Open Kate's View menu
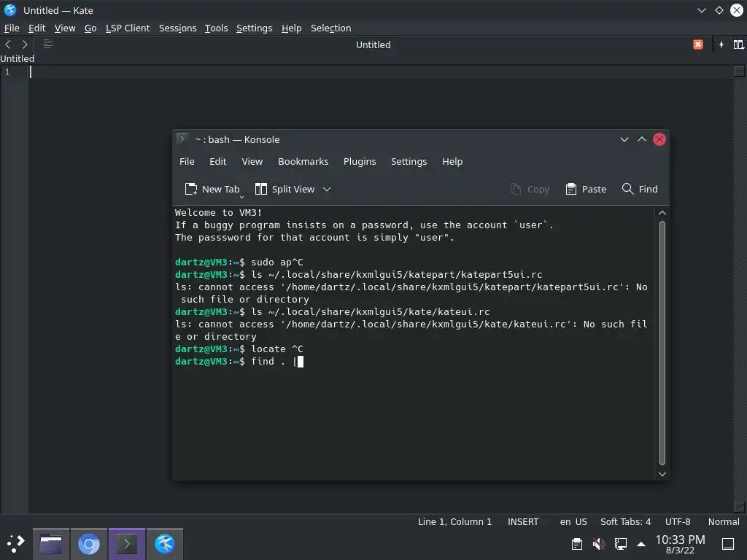The image size is (747, 560). [x=65, y=28]
